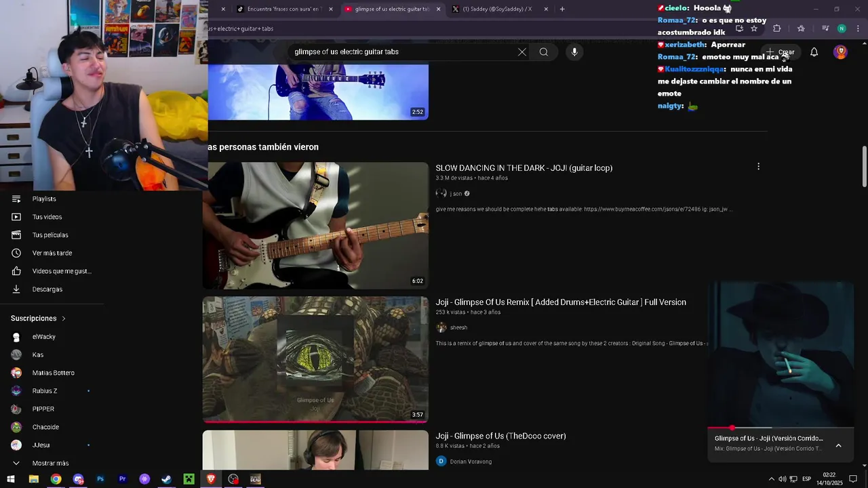Click the YouTube page vertical scrollbar
868x488 pixels.
point(865,166)
